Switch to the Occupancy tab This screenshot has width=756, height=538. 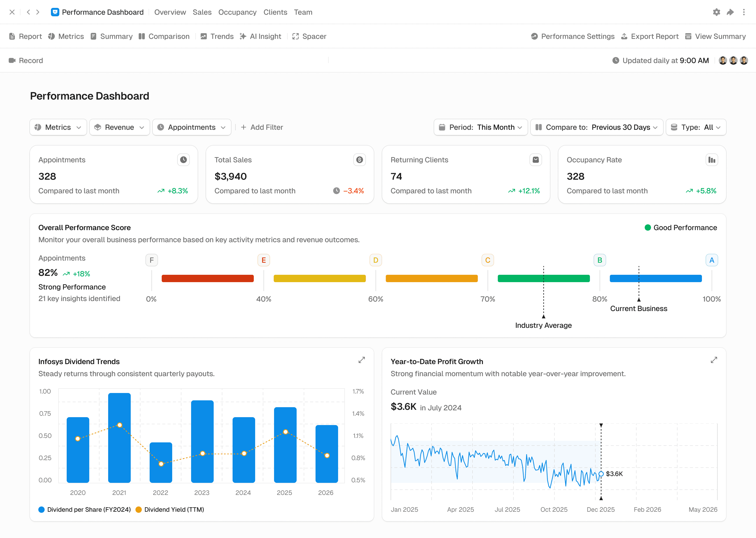(237, 12)
